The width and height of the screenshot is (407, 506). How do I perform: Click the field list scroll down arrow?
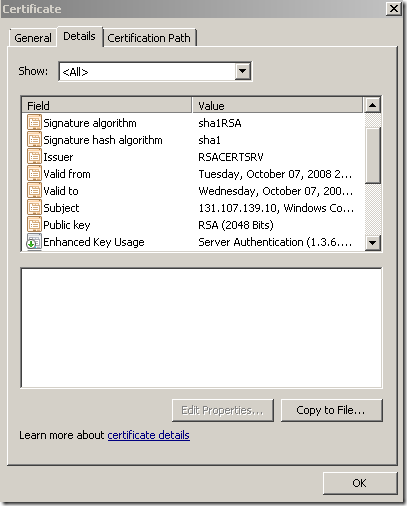pyautogui.click(x=373, y=242)
